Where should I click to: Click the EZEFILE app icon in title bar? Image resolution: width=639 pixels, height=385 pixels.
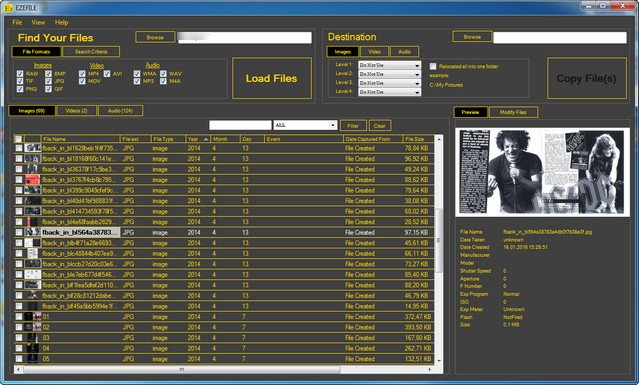8,7
